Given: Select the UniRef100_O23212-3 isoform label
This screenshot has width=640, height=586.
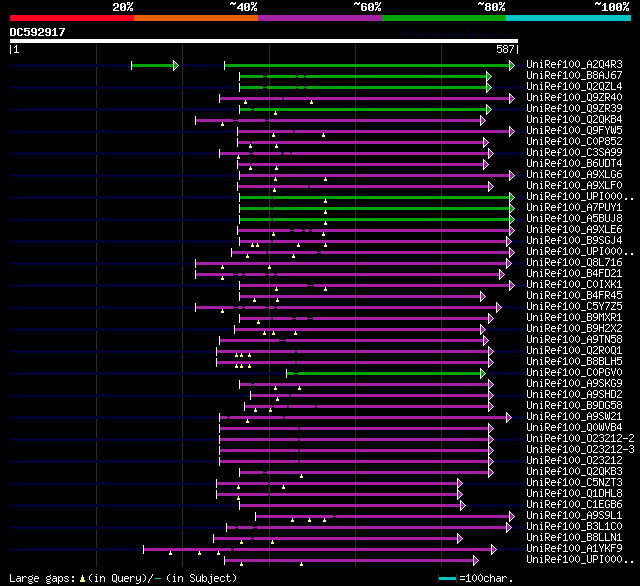Looking at the screenshot, I should [x=580, y=450].
